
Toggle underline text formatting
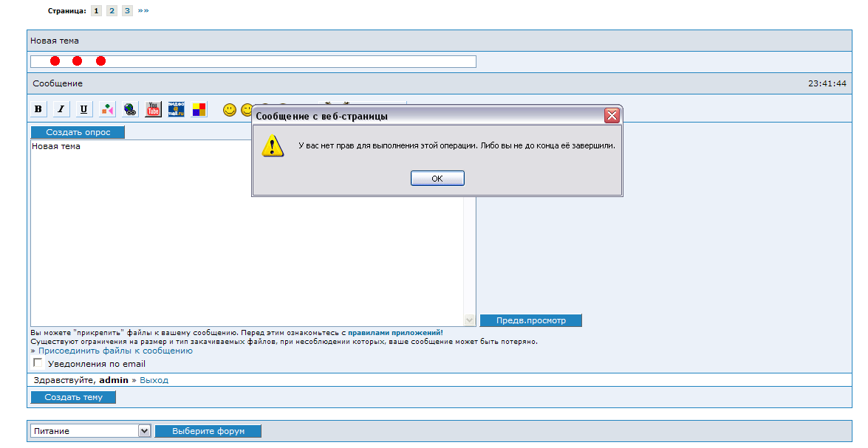coord(84,109)
